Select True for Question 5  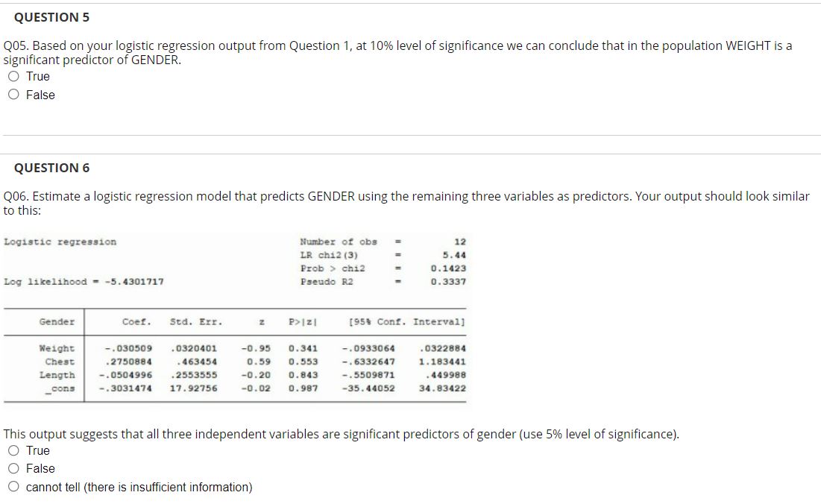pos(13,75)
